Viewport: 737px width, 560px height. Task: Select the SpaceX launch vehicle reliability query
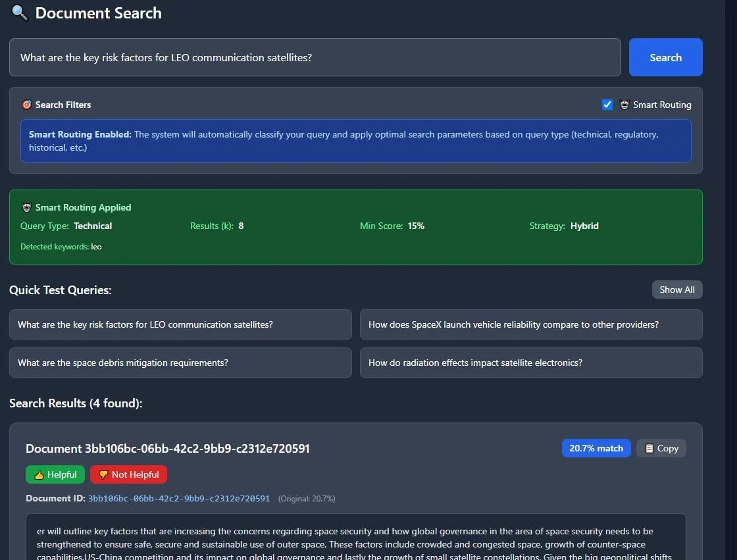point(530,324)
